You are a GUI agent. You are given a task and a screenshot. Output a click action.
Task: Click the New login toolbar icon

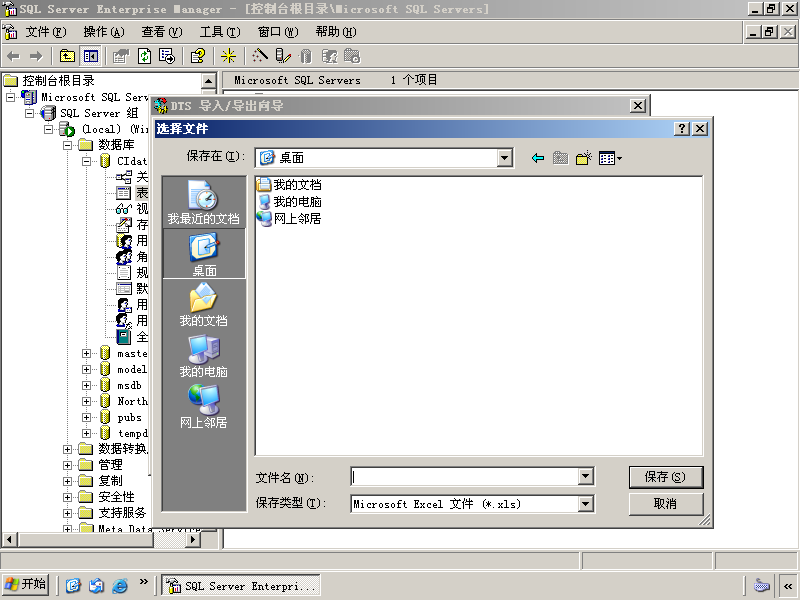[x=329, y=56]
